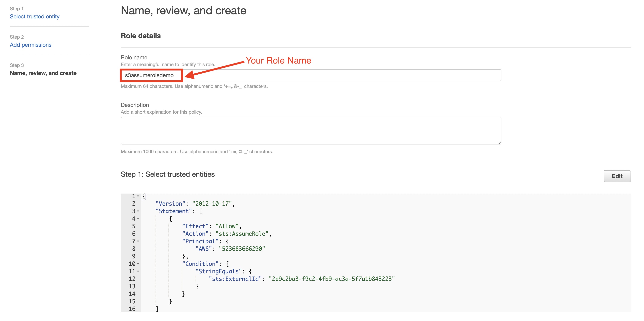Click the sts:ExternalId value string
Image resolution: width=644 pixels, height=321 pixels.
(332, 279)
